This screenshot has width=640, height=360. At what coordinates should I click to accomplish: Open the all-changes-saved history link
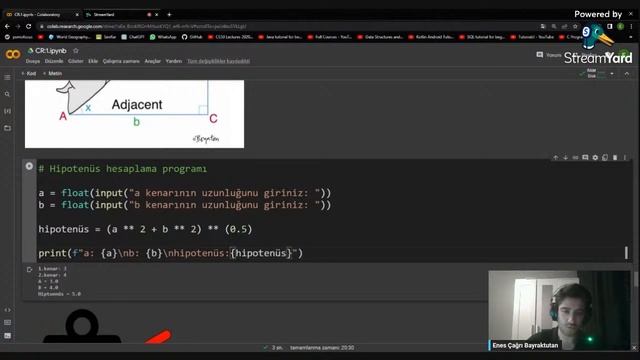[x=218, y=61]
